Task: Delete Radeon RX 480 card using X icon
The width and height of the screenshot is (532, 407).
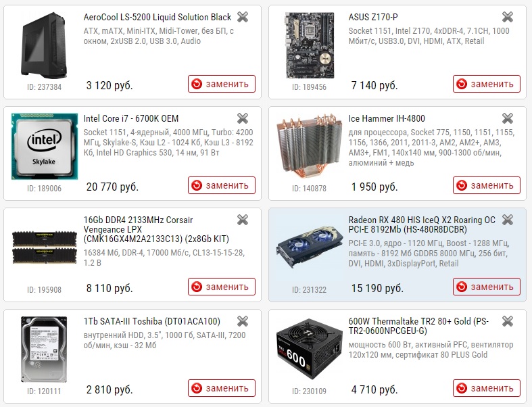Action: (x=508, y=220)
